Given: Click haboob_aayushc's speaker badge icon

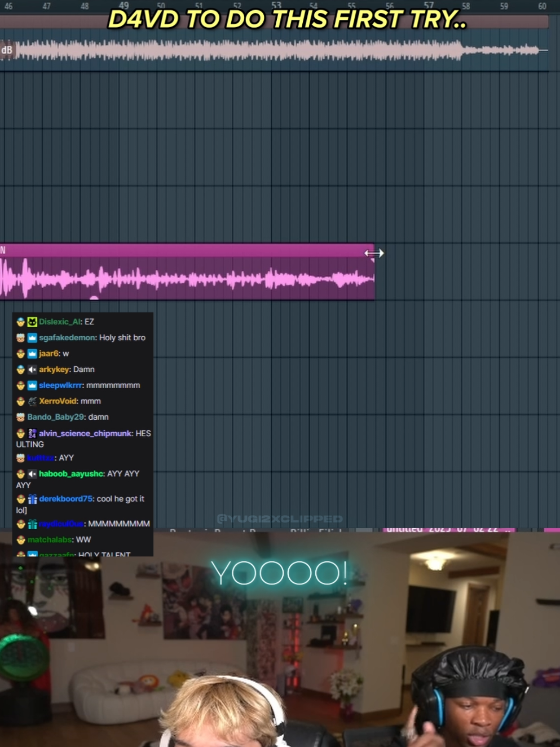Looking at the screenshot, I should (x=32, y=473).
